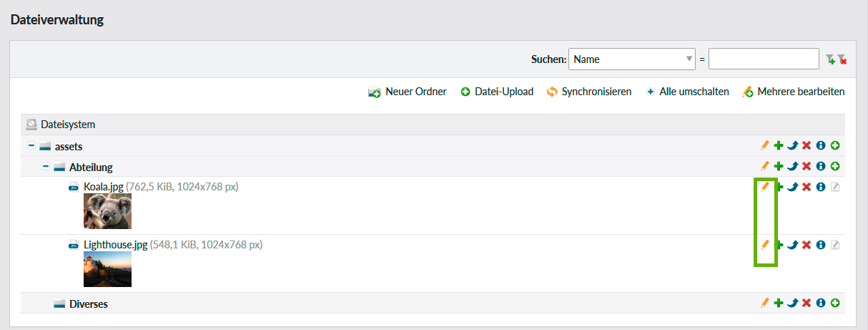This screenshot has height=330, width=868.
Task: Delete the Lighthouse.jpg file
Action: [x=807, y=245]
